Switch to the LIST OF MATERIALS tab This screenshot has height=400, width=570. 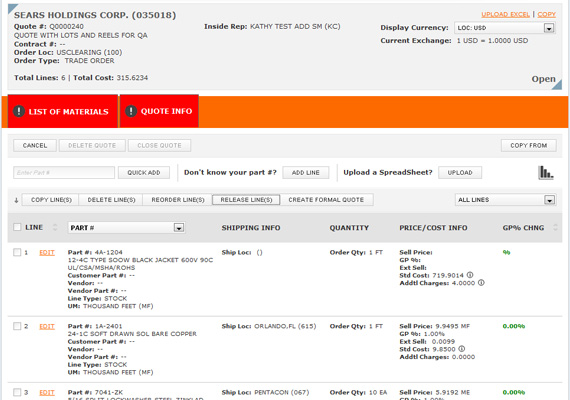click(x=63, y=111)
